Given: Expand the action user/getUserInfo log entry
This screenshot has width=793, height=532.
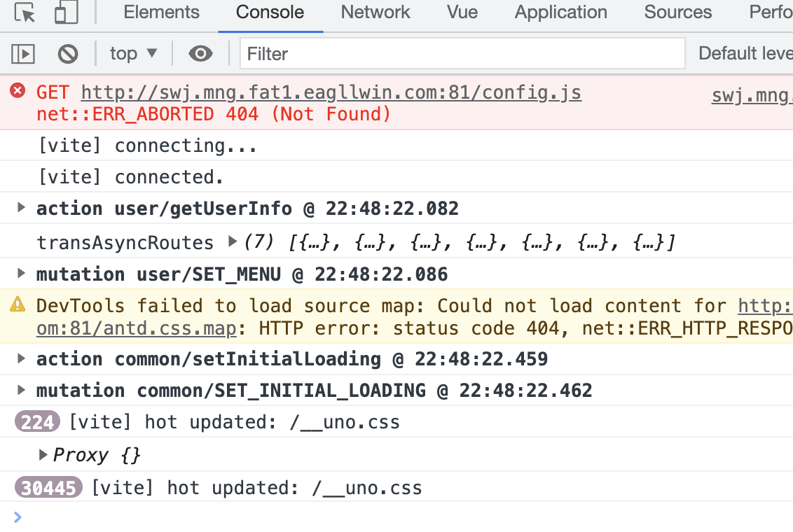Looking at the screenshot, I should tap(21, 208).
